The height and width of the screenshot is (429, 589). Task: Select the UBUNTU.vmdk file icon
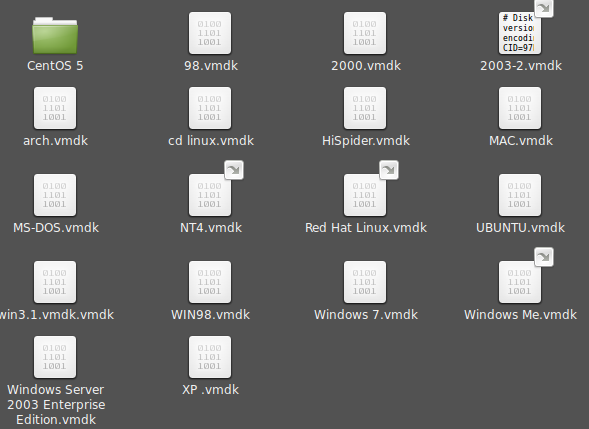[520, 195]
